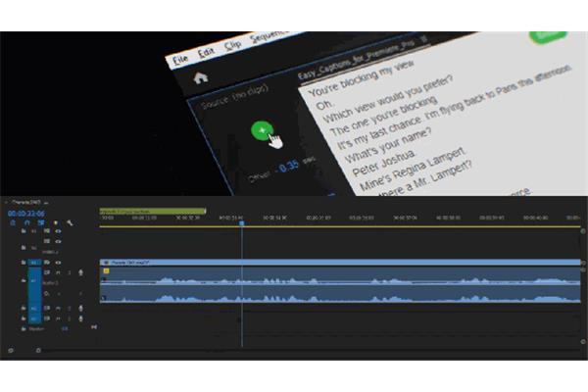Viewport: 588px width, 392px height.
Task: Select caption line starting "It's my last chance"
Action: point(454,107)
